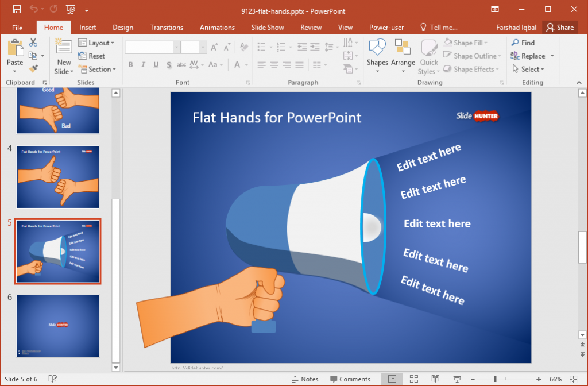Switch to the Transitions tab
588x386 pixels.
pyautogui.click(x=167, y=27)
